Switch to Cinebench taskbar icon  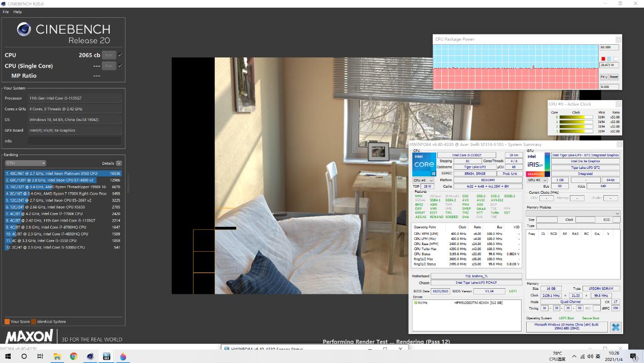(x=90, y=357)
